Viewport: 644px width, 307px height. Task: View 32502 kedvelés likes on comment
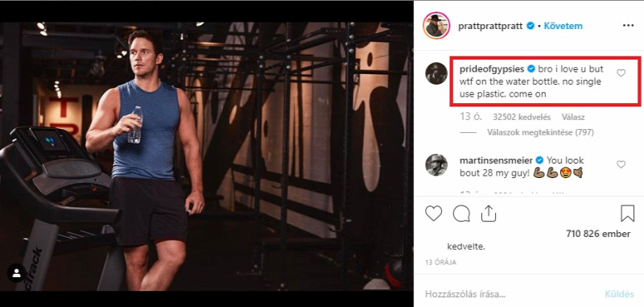[522, 117]
